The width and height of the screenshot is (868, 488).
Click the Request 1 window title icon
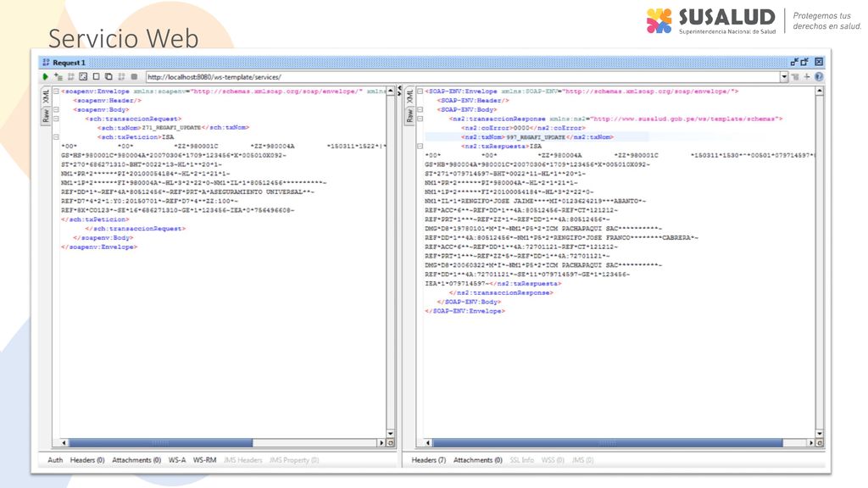click(x=46, y=63)
